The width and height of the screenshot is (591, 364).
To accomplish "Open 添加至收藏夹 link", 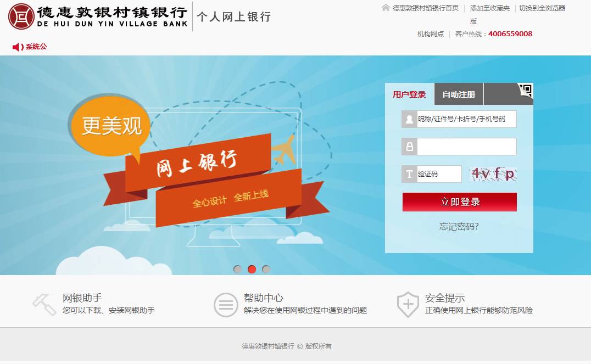I will [489, 8].
